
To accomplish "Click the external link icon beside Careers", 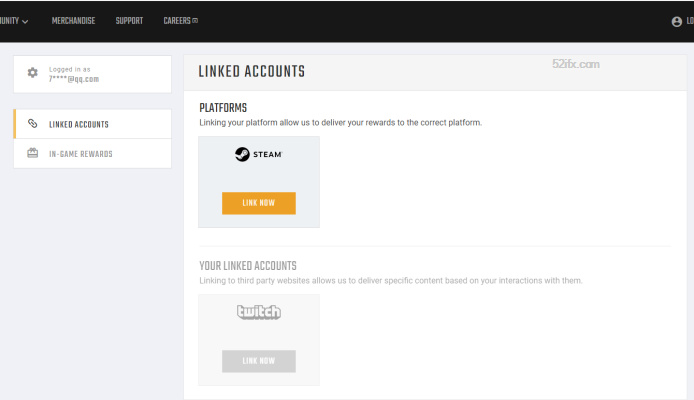I will (195, 21).
